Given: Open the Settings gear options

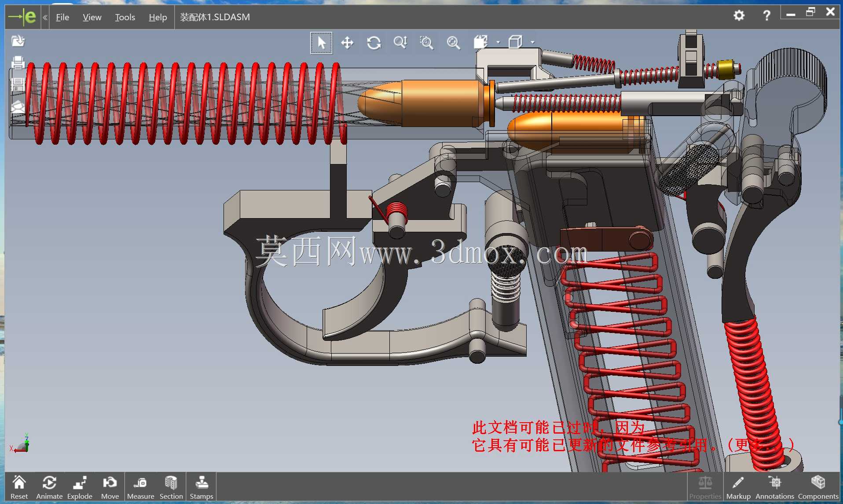Looking at the screenshot, I should [x=739, y=16].
